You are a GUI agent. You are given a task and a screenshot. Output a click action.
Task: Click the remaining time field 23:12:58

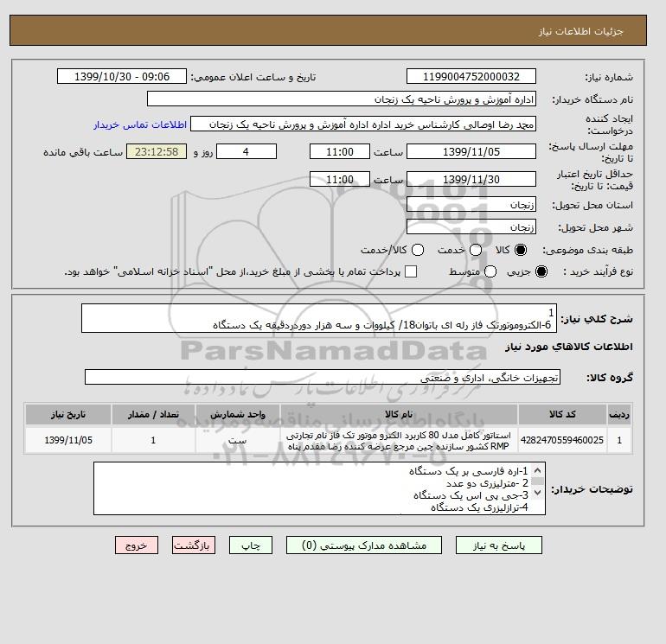pos(157,151)
